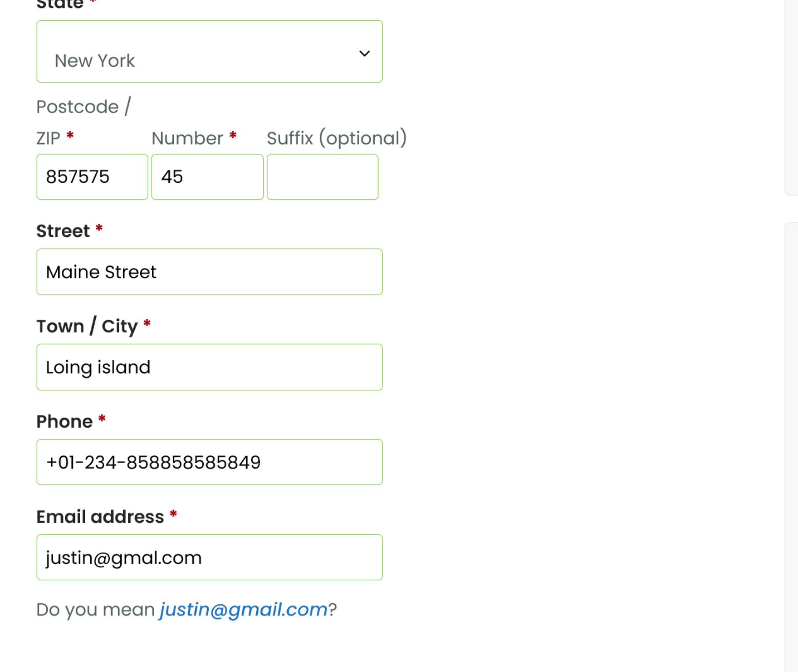The width and height of the screenshot is (798, 672).
Task: Accept the justin@gmail.com suggestion link
Action: pyautogui.click(x=243, y=609)
